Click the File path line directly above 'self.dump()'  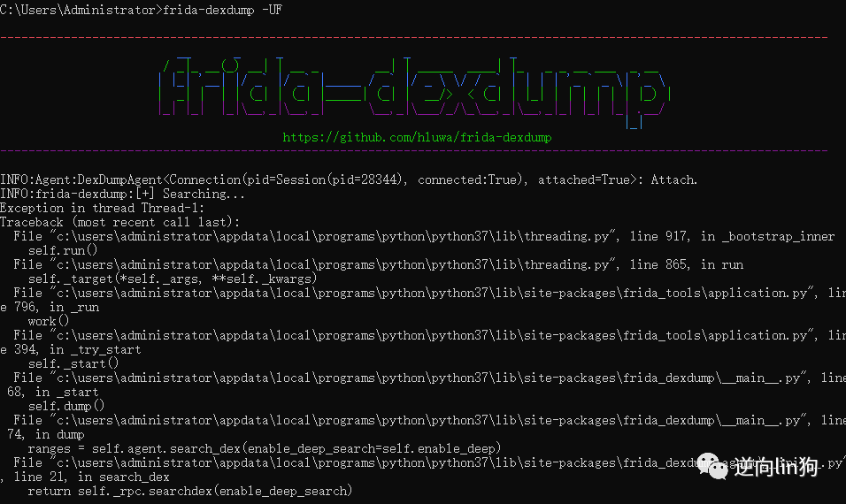tap(430, 378)
